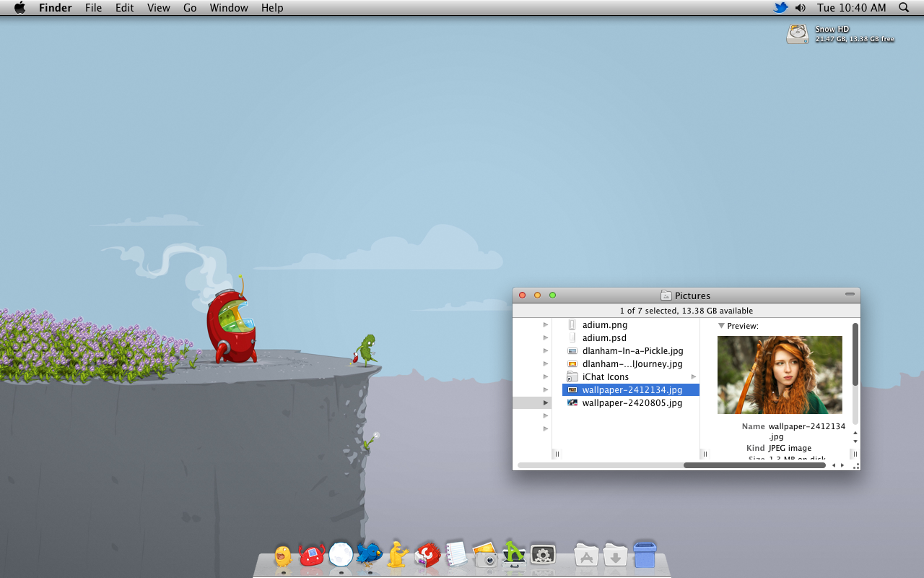The height and width of the screenshot is (578, 924).
Task: Open the white moon dock icon
Action: coord(341,555)
